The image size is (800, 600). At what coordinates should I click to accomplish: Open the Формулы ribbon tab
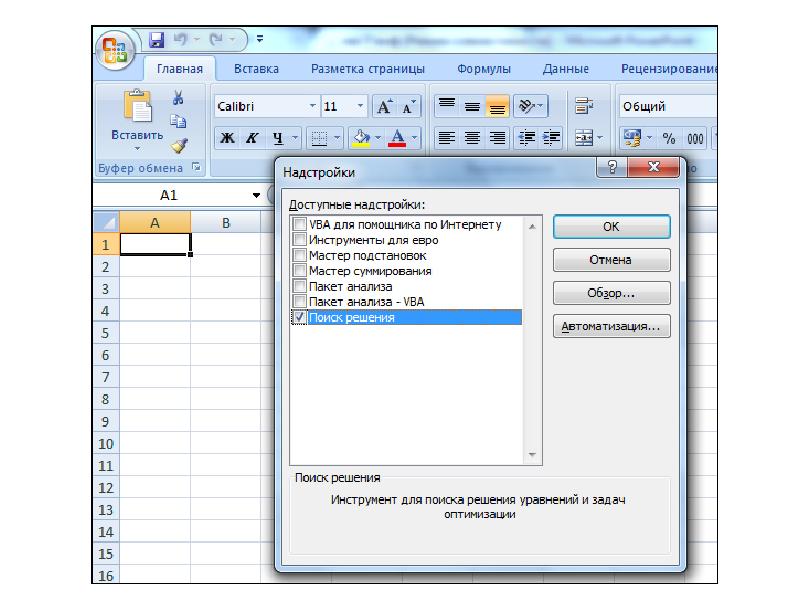(484, 69)
